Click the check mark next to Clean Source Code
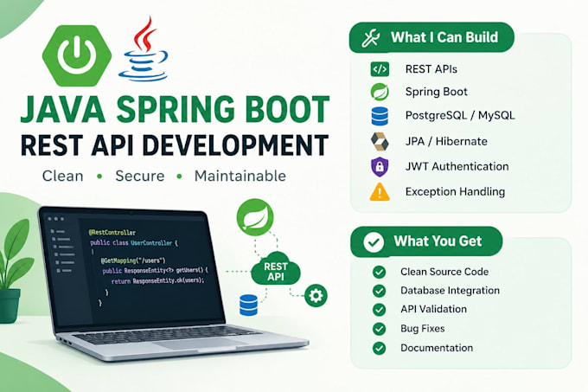This screenshot has width=588, height=392. [379, 272]
